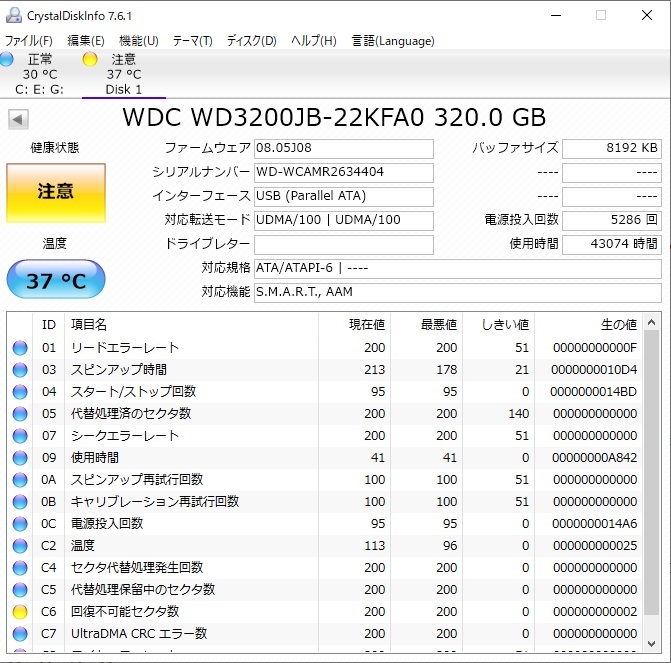The width and height of the screenshot is (671, 663).
Task: Close the CrystalDiskInfo window
Action: pos(647,15)
